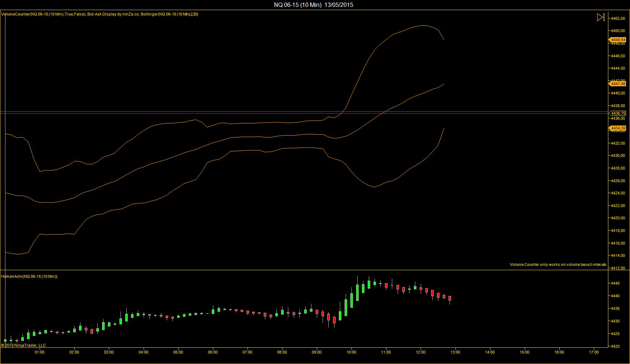Click the 17:00 time axis label
Screen dimensions: 630x364
coord(594,352)
